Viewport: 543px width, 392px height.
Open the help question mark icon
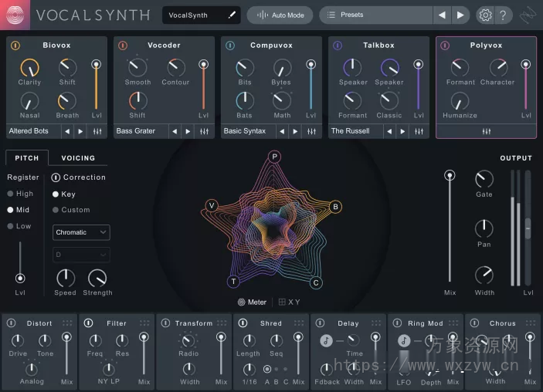pyautogui.click(x=503, y=15)
